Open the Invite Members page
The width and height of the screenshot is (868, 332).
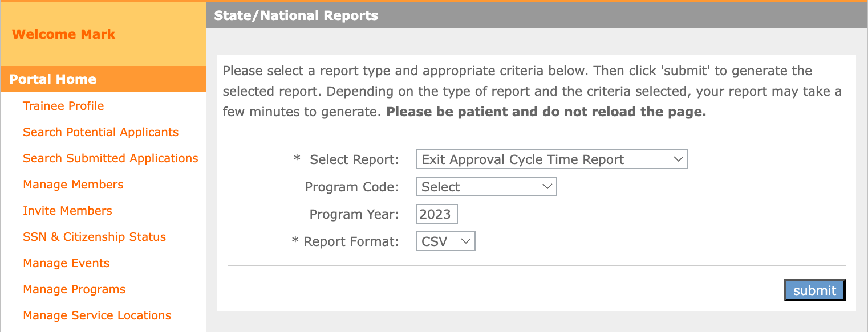67,210
